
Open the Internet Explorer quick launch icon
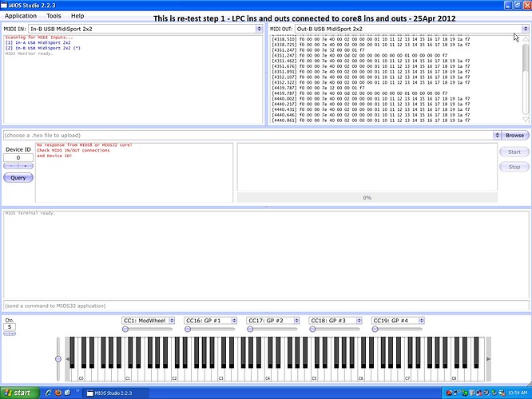point(49,393)
